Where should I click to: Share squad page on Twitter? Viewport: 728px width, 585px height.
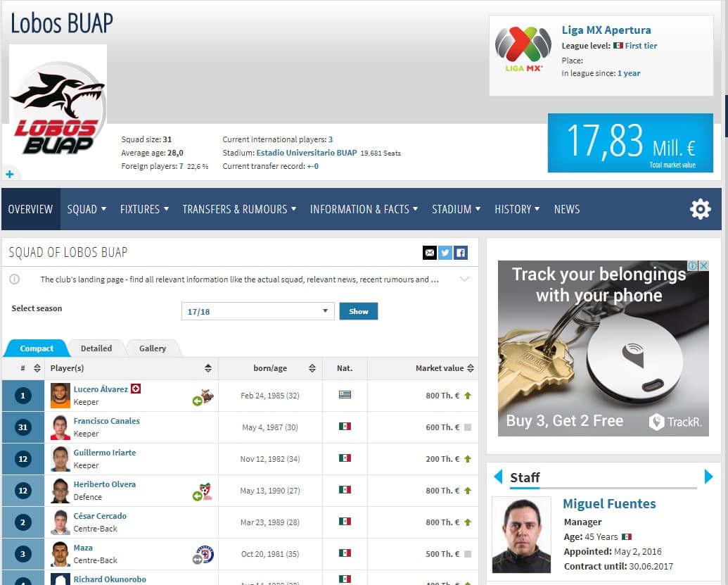point(445,253)
